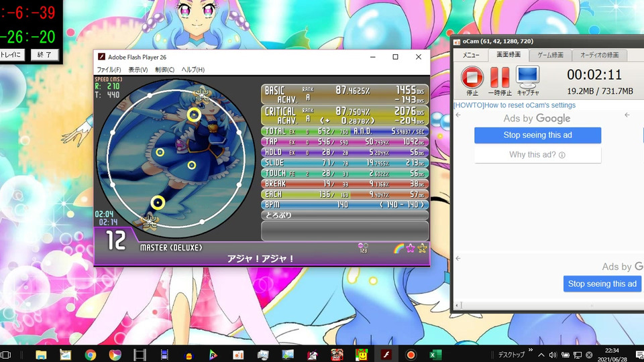Click the Adobe Flash Player title bar icon
The width and height of the screenshot is (644, 362).
click(101, 57)
